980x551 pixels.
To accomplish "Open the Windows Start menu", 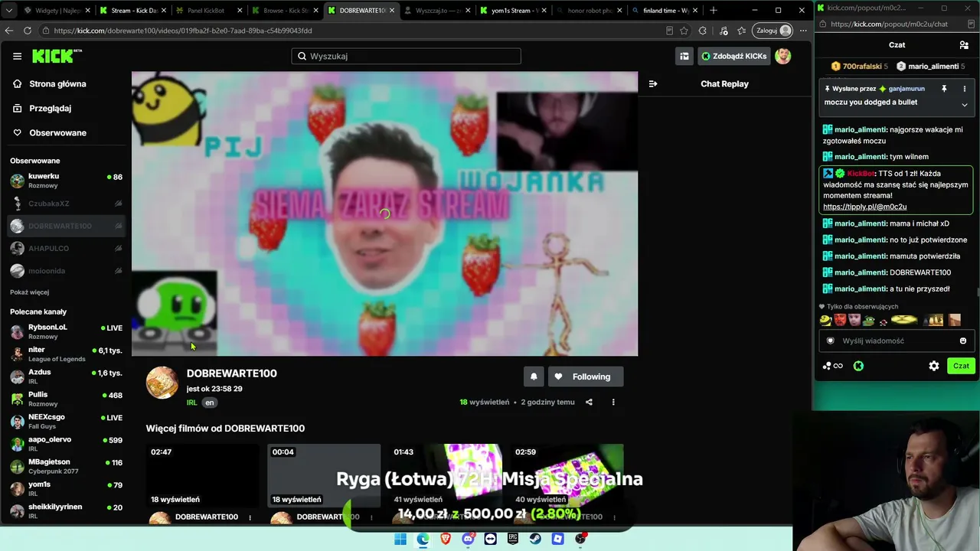I will [400, 539].
